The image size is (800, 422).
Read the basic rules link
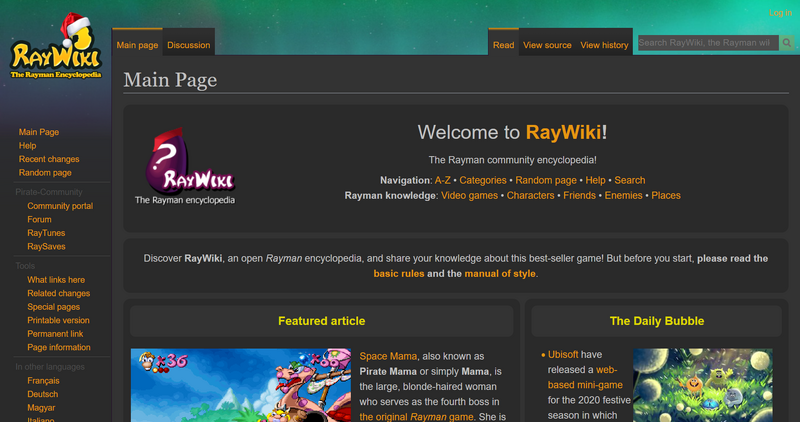coord(398,274)
